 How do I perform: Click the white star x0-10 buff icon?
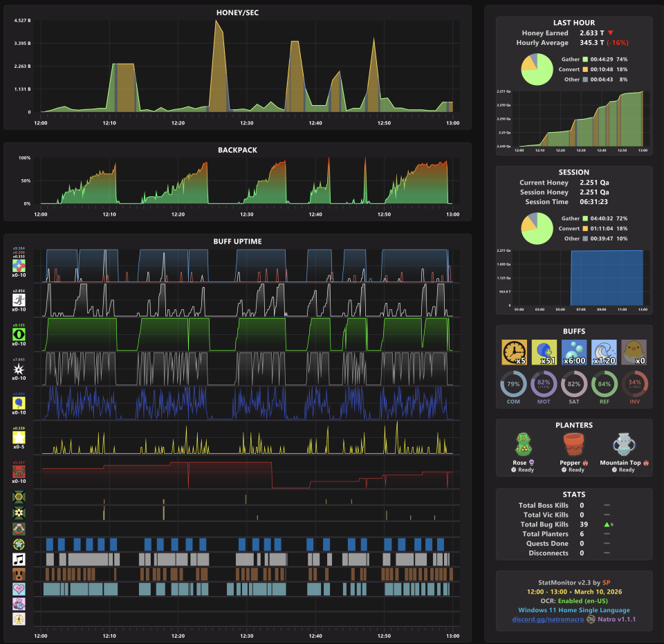(x=19, y=368)
